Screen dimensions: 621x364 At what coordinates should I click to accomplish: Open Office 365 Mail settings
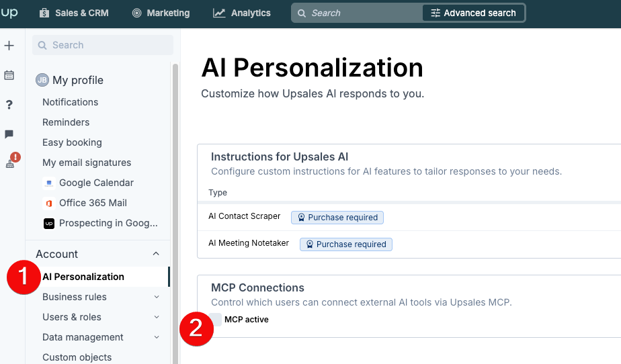(93, 203)
